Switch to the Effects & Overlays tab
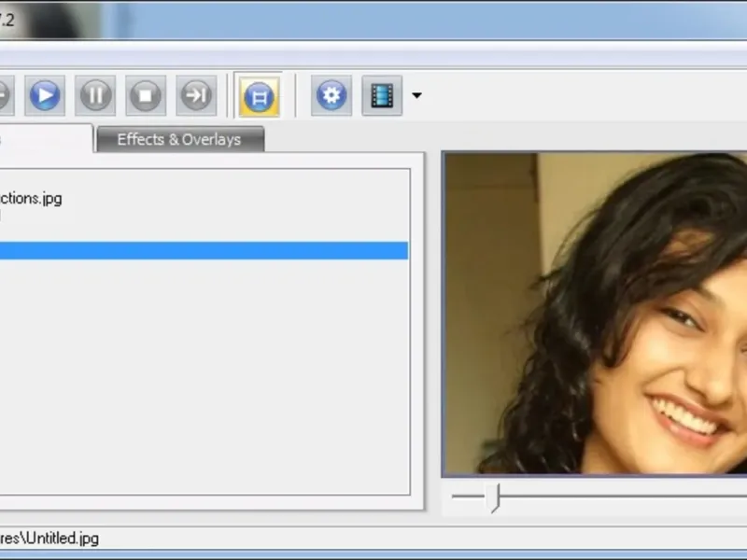 point(179,139)
